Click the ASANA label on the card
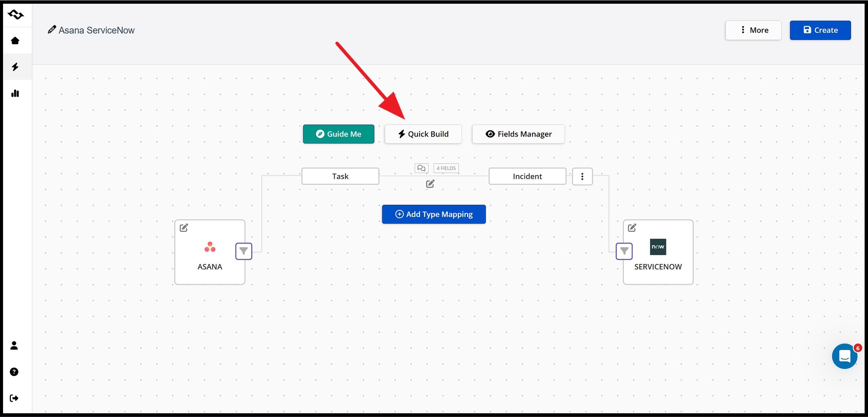Image resolution: width=868 pixels, height=417 pixels. pos(210,267)
